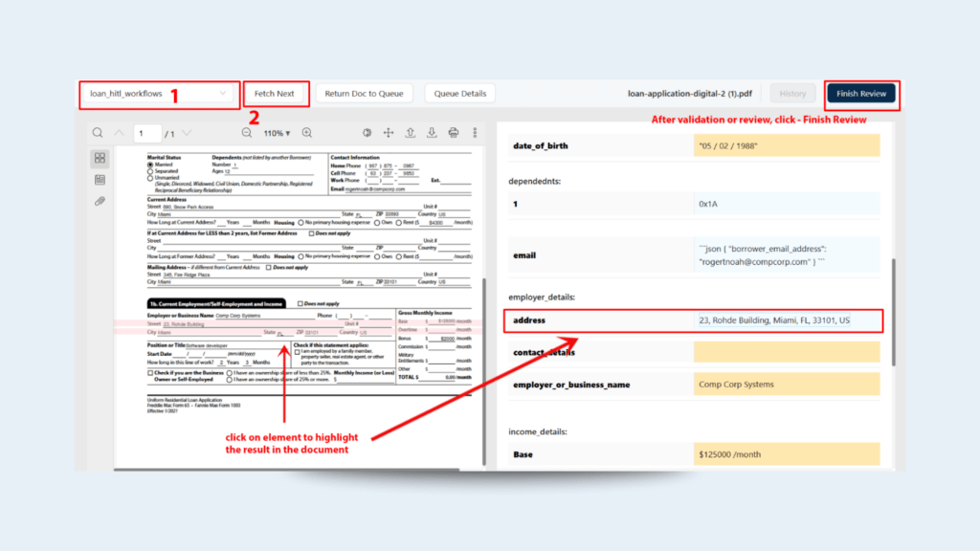This screenshot has width=980, height=551.
Task: Open the loan_hitl_workflows dropdown
Action: 158,94
